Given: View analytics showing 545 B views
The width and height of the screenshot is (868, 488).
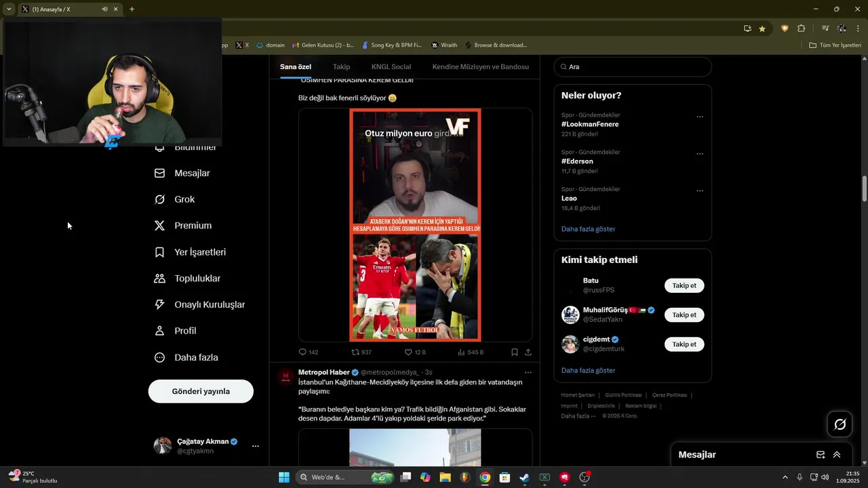Looking at the screenshot, I should pos(471,352).
